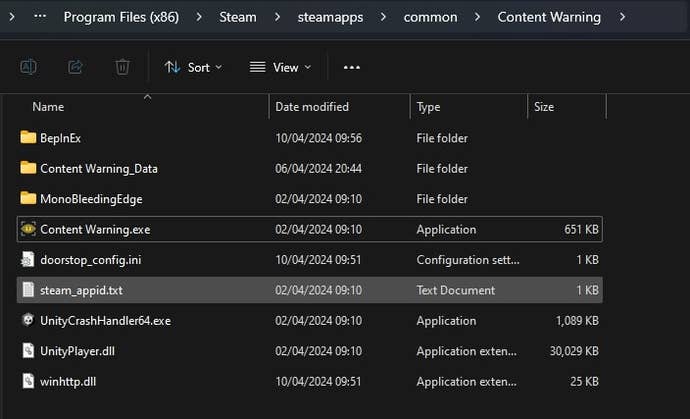690x419 pixels.
Task: Click the UnityCrashHandler64.exe icon
Action: pos(28,320)
